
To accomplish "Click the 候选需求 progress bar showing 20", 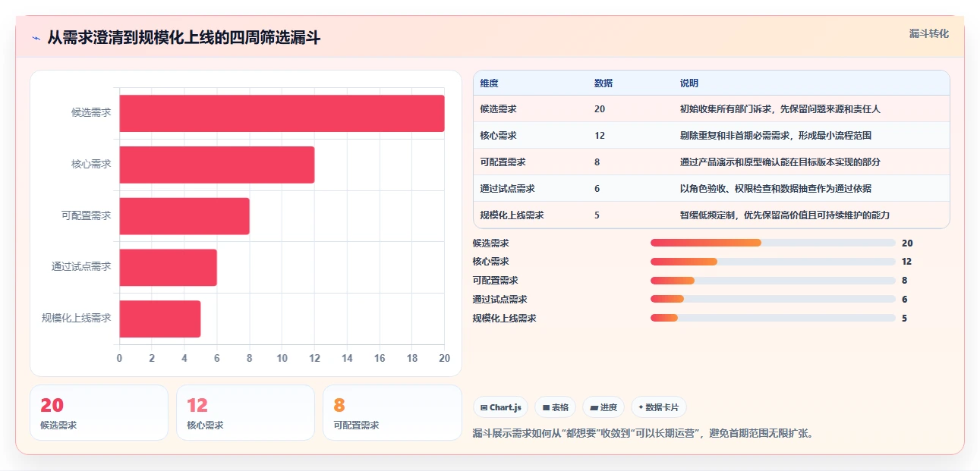I will 773,243.
